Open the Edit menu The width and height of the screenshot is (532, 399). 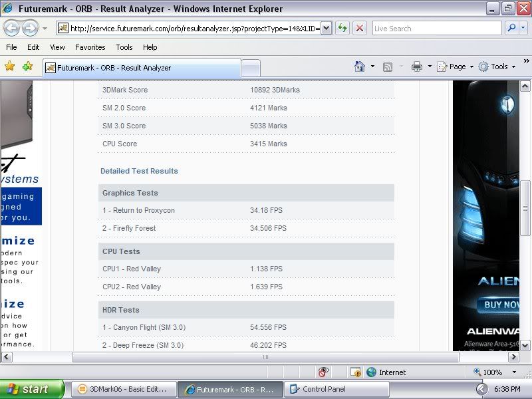tap(33, 47)
